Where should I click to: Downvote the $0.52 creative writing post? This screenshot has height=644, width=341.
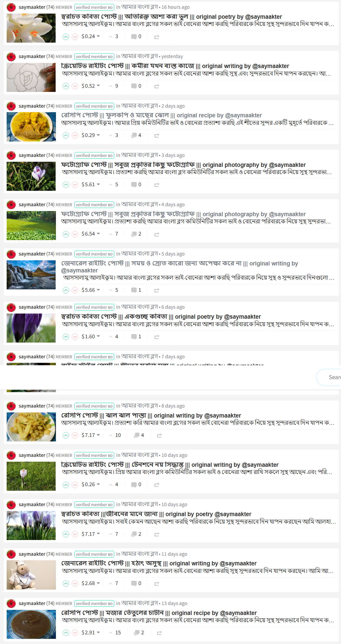point(75,86)
